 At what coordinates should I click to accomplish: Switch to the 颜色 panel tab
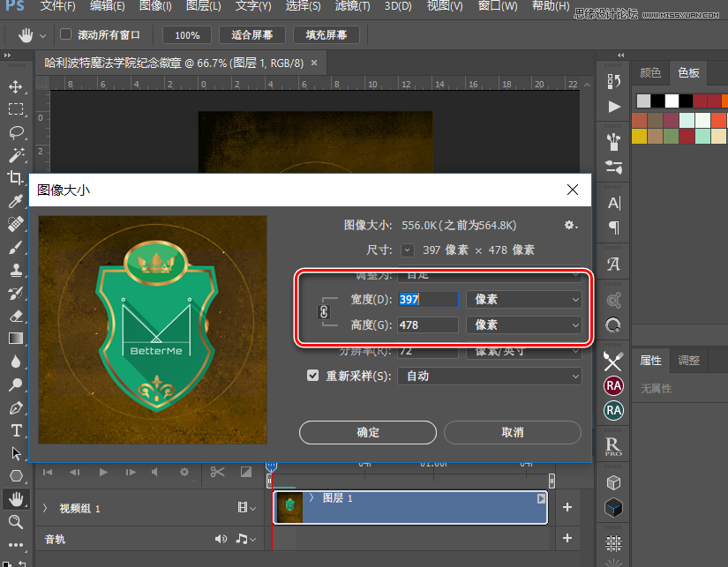coord(650,73)
